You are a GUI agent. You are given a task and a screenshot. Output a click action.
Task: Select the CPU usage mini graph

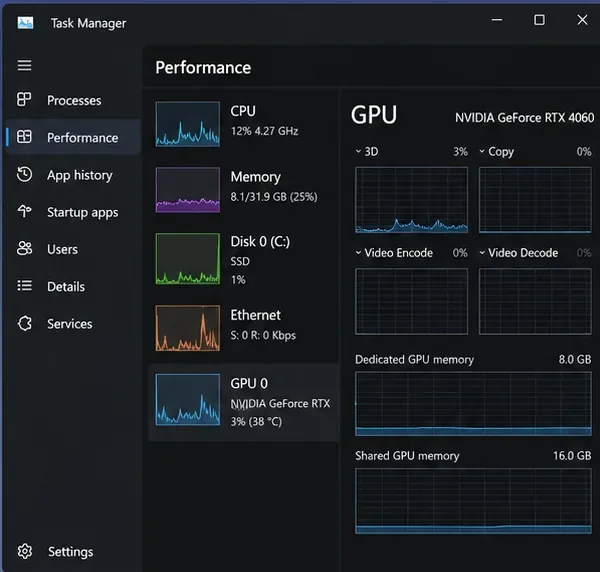pyautogui.click(x=188, y=124)
